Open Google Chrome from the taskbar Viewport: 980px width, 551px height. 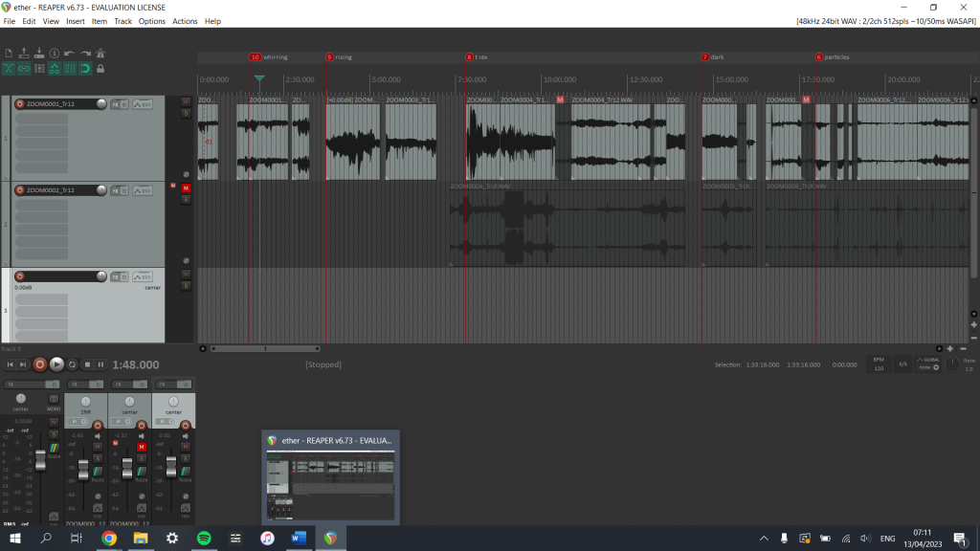[109, 539]
